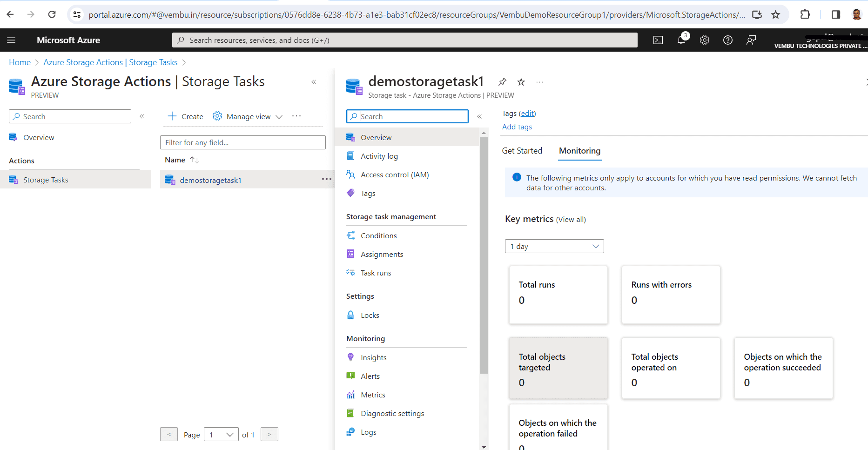
Task: Click the resource menu vertical scrollbar
Action: 484,255
